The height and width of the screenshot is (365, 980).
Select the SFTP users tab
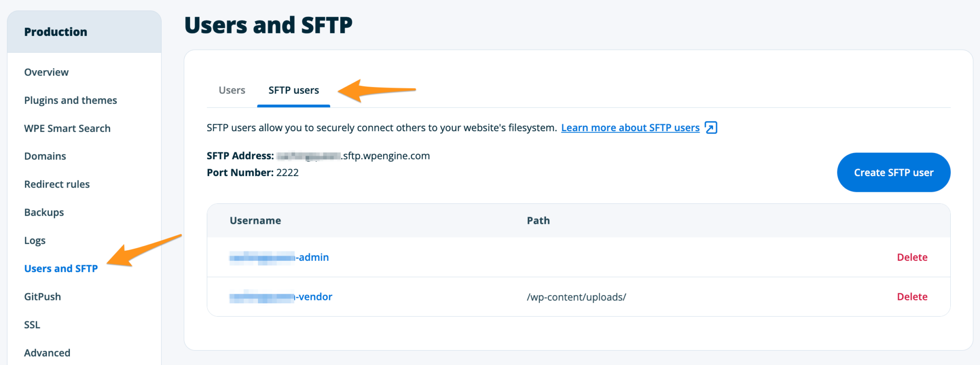point(293,90)
